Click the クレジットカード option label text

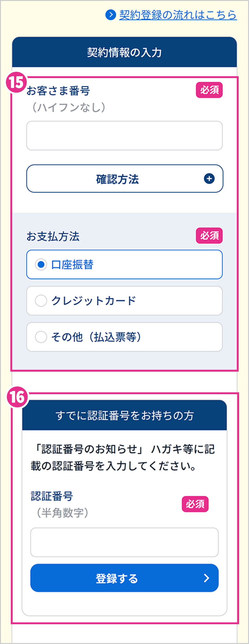click(93, 301)
